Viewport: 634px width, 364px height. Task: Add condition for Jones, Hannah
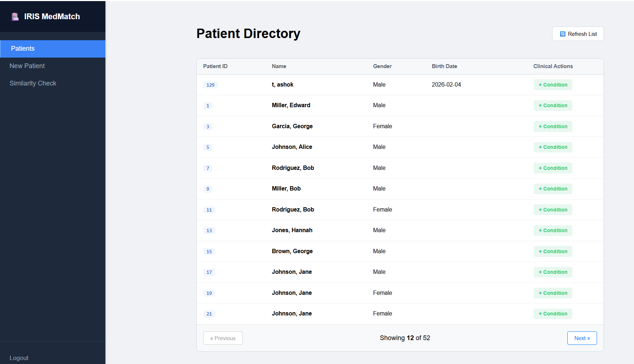click(552, 230)
